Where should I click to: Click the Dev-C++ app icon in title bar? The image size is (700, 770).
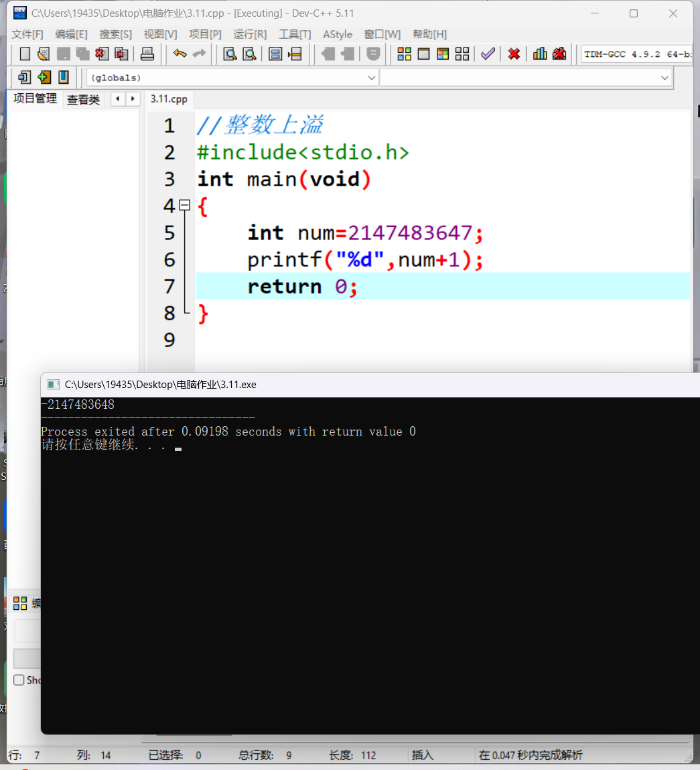[x=20, y=13]
